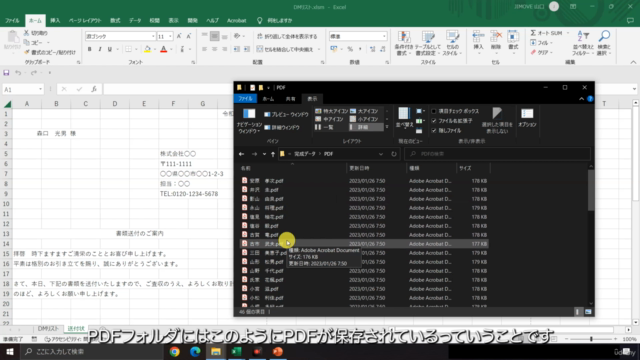The height and width of the screenshot is (360, 640).
Task: Click Merge and Center cells button
Action: [x=285, y=49]
